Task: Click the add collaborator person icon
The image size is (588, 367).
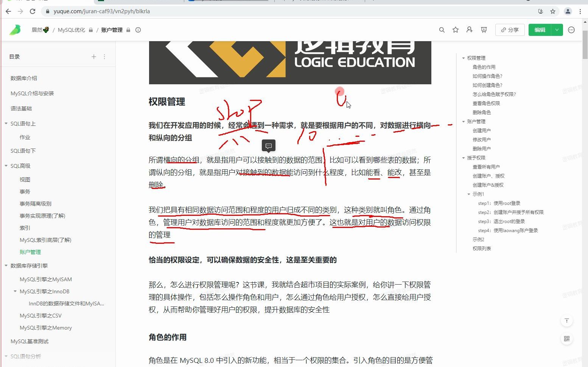Action: pyautogui.click(x=470, y=30)
